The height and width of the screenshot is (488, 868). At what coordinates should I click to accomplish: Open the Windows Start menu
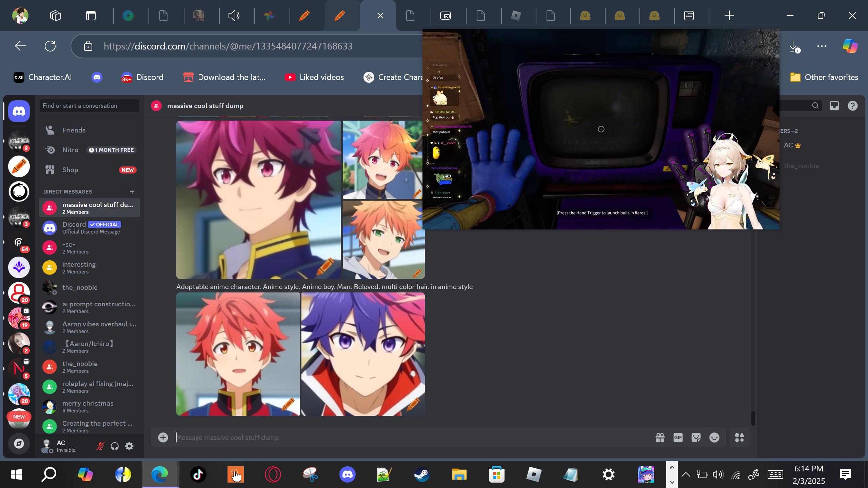16,474
